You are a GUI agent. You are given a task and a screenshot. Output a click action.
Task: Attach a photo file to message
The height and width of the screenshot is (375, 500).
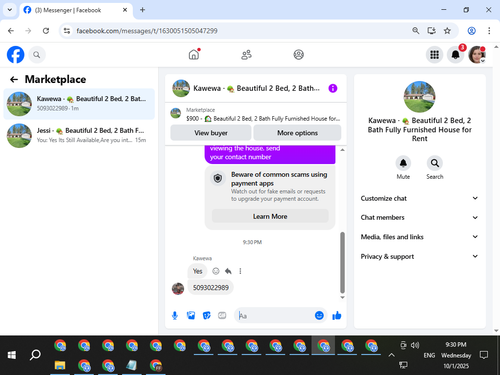pos(191,315)
